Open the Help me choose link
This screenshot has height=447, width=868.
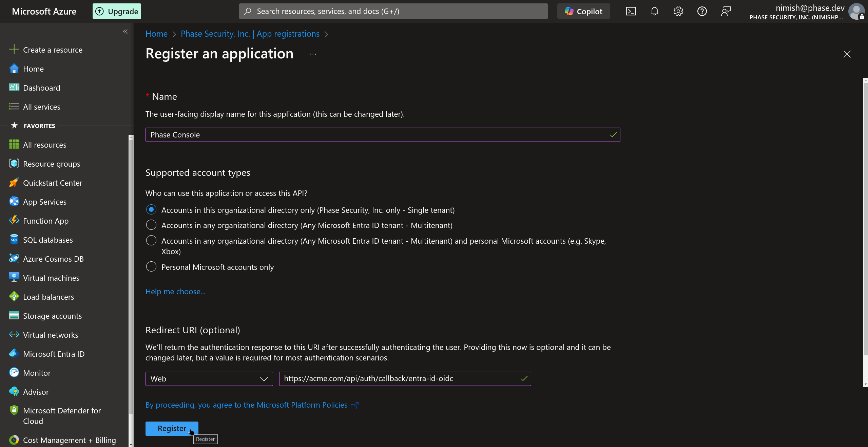click(x=175, y=291)
